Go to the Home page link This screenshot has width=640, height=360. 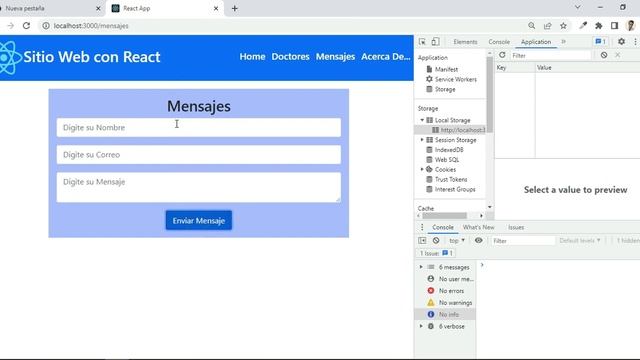(252, 57)
